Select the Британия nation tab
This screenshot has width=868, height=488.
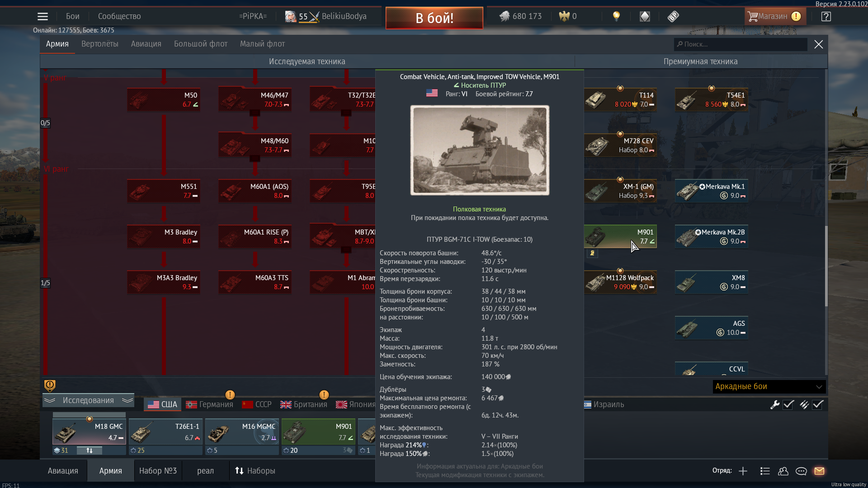[x=304, y=404]
